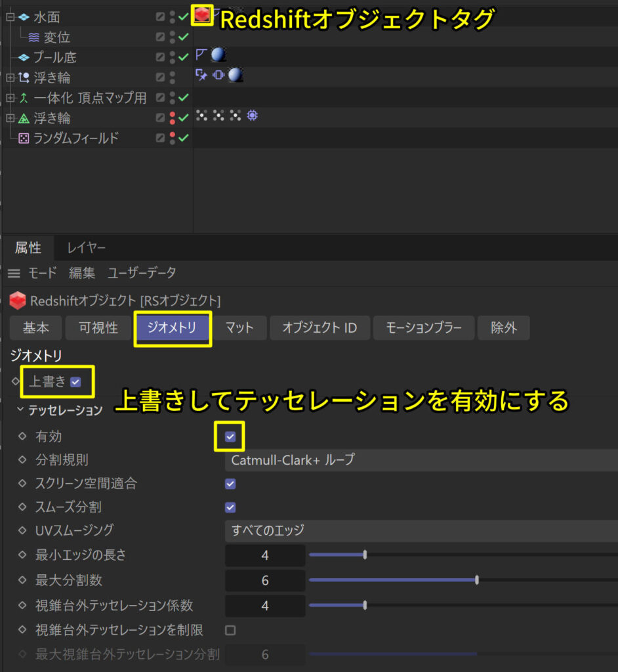Viewport: 618px width, 672px height.
Task: Click the keyframe diamond beside 最大分割数
Action: (22, 580)
